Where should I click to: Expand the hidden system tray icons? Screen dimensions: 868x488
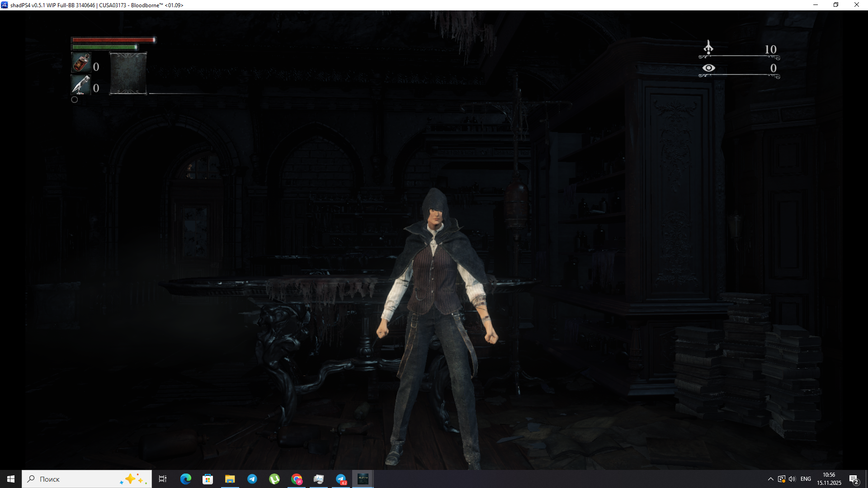tap(770, 479)
